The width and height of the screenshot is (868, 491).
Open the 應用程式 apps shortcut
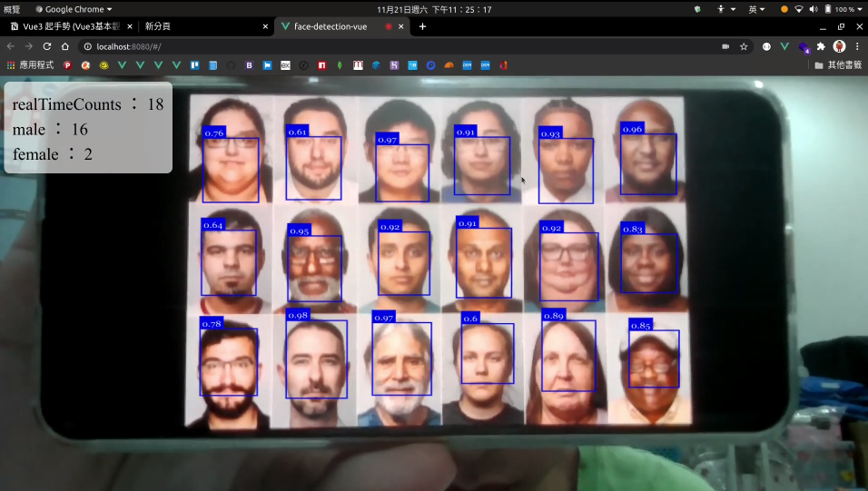31,65
